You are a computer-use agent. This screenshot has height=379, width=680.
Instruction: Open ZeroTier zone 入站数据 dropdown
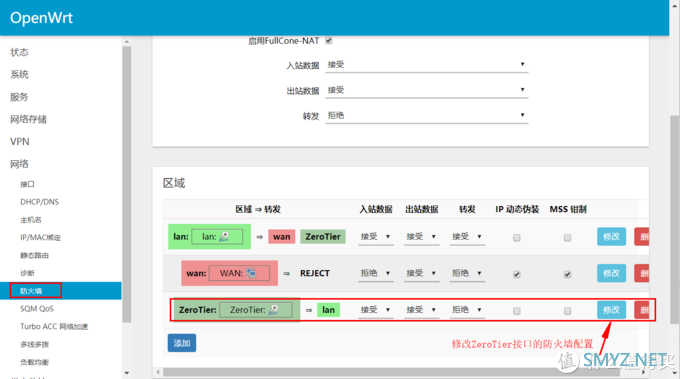pos(376,310)
